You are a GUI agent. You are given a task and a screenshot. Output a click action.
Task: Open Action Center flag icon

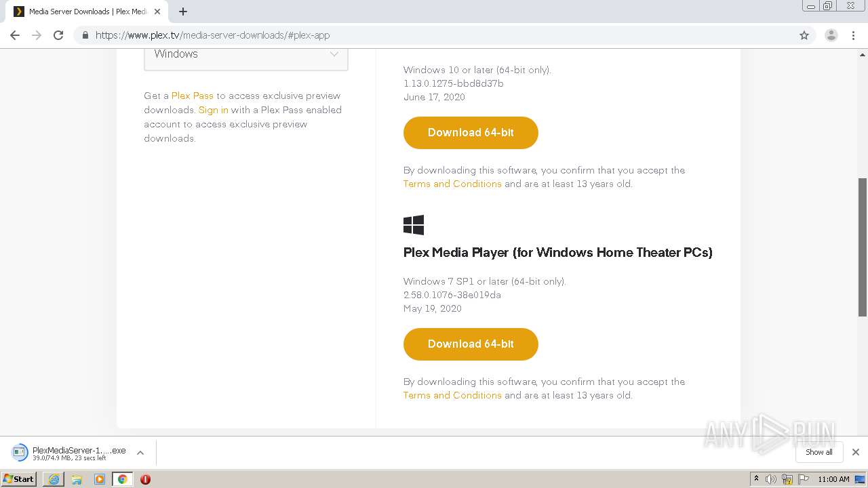click(x=804, y=479)
